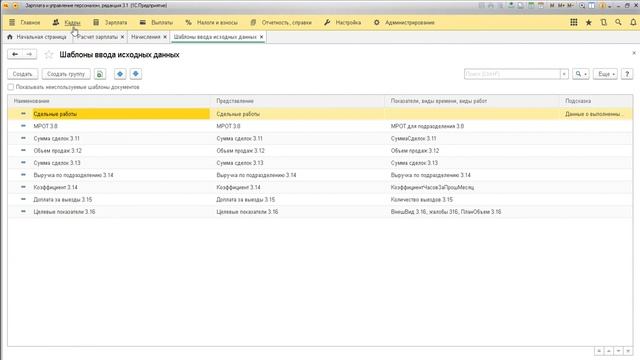Open the Кадры menu section
Image resolution: width=640 pixels, height=360 pixels.
click(72, 22)
